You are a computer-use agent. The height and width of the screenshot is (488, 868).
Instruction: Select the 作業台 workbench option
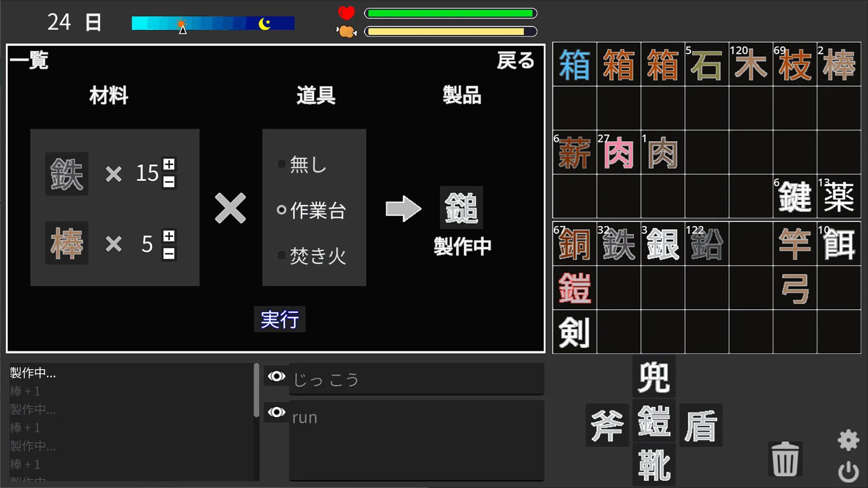pyautogui.click(x=312, y=210)
